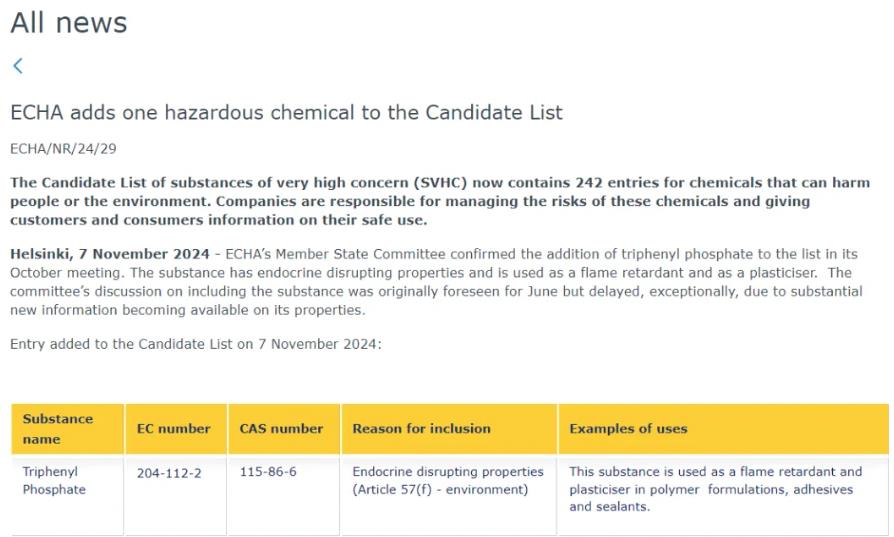Click the "Reason for inclusion" column header
This screenshot has width=894, height=537.
[x=421, y=429]
